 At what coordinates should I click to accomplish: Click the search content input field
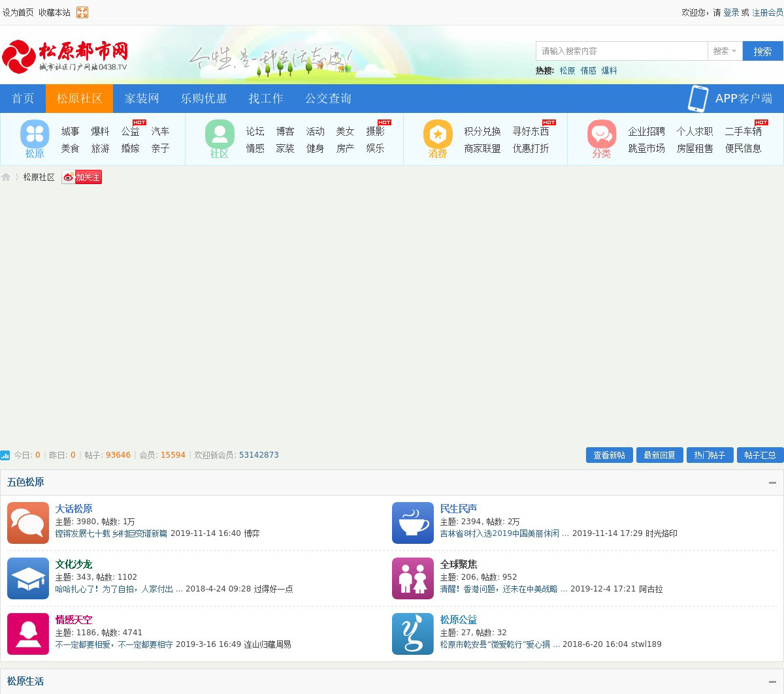coord(621,51)
